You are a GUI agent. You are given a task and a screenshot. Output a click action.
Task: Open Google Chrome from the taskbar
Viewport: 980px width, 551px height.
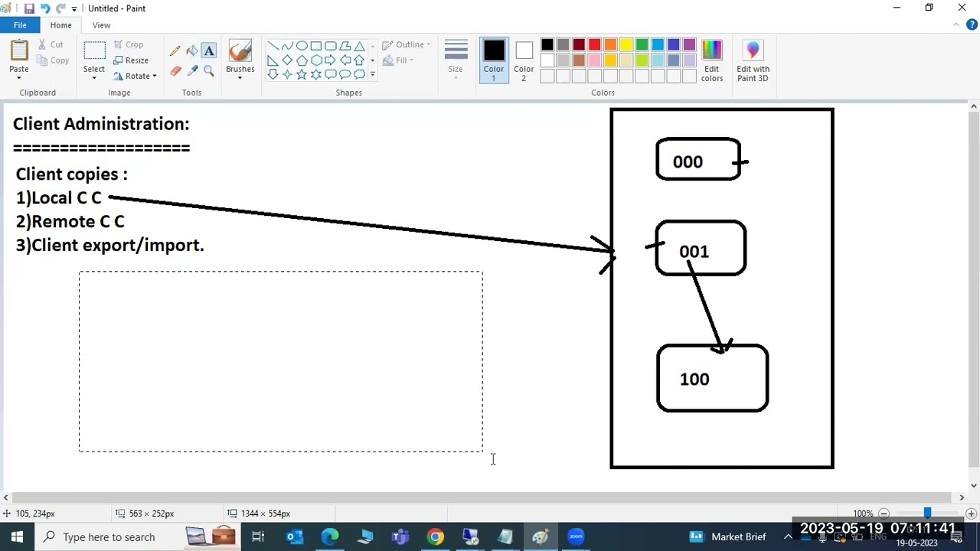coord(435,537)
